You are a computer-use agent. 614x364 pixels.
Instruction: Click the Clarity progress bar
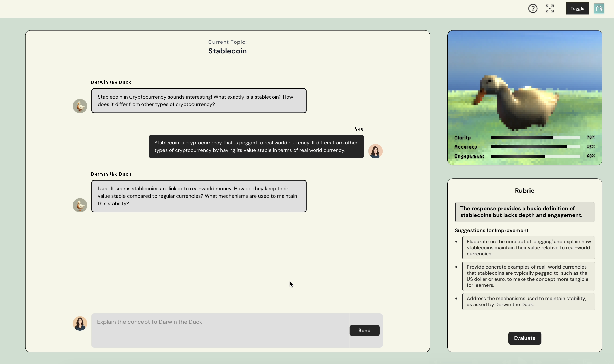(535, 138)
